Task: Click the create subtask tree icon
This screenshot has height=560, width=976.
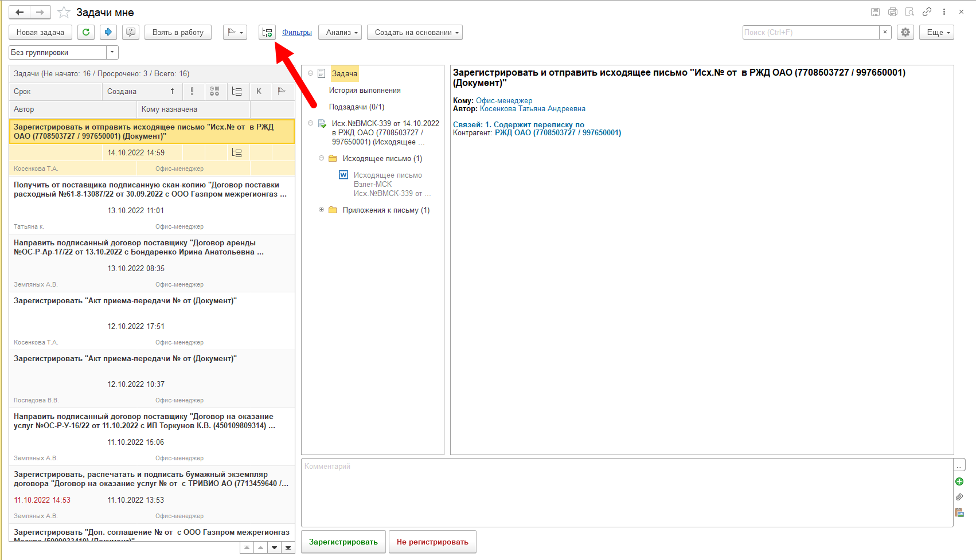Action: (267, 32)
